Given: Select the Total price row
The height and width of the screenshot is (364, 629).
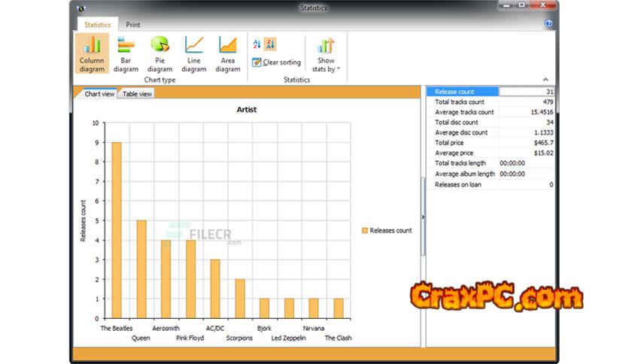Looking at the screenshot, I should 491,143.
